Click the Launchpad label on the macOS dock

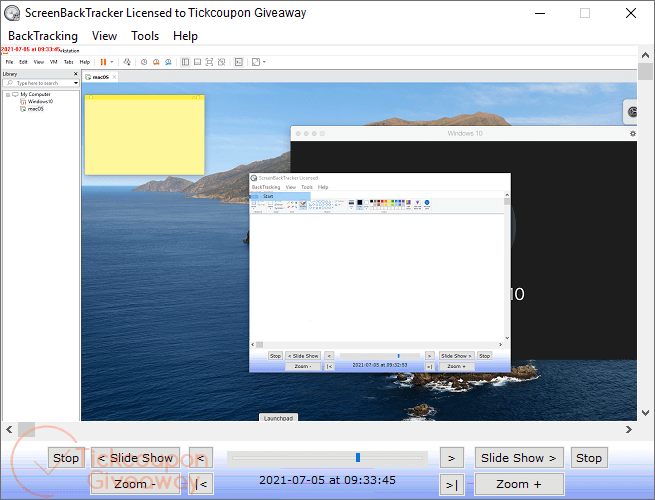click(x=278, y=418)
